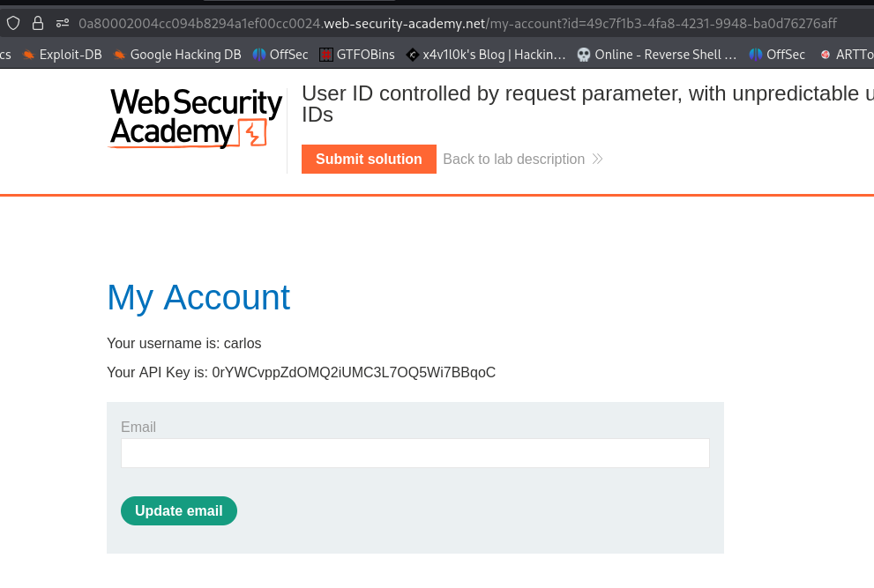Focus the Email input field
Viewport: 874px width, 588px height.
click(415, 453)
